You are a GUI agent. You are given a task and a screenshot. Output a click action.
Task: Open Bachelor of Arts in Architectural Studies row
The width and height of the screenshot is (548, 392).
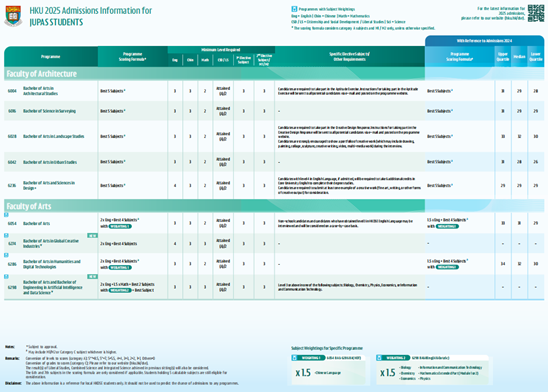(x=274, y=91)
